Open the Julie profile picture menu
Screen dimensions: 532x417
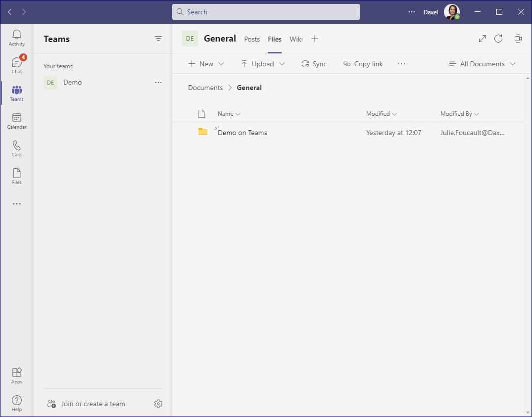pyautogui.click(x=452, y=12)
